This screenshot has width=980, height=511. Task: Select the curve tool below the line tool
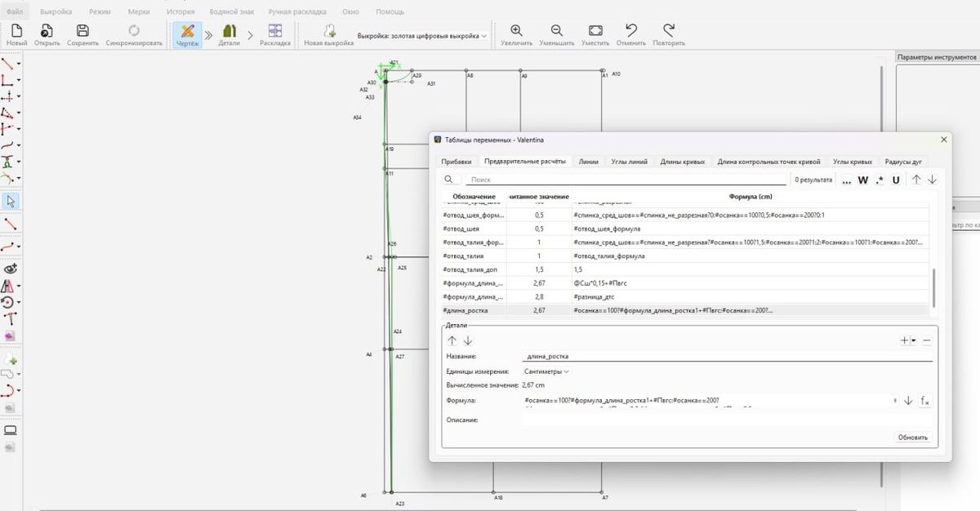[x=8, y=246]
